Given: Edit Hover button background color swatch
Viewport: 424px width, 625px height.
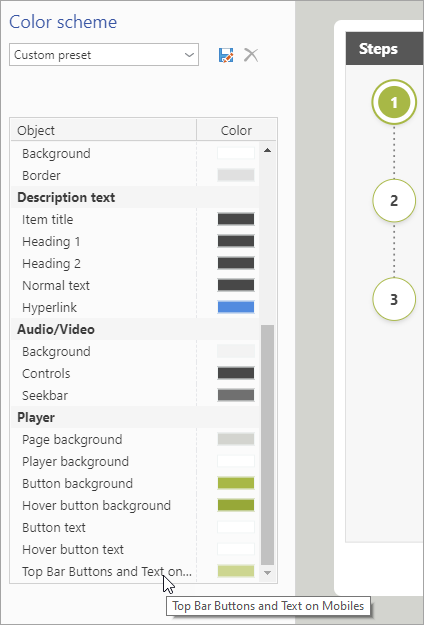Looking at the screenshot, I should click(x=236, y=505).
